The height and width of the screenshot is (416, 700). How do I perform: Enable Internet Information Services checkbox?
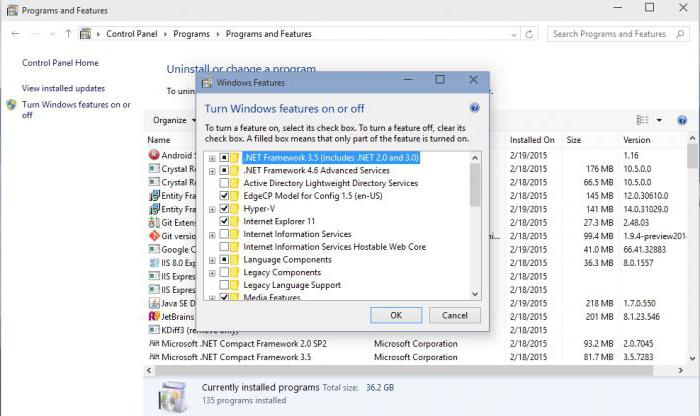224,234
